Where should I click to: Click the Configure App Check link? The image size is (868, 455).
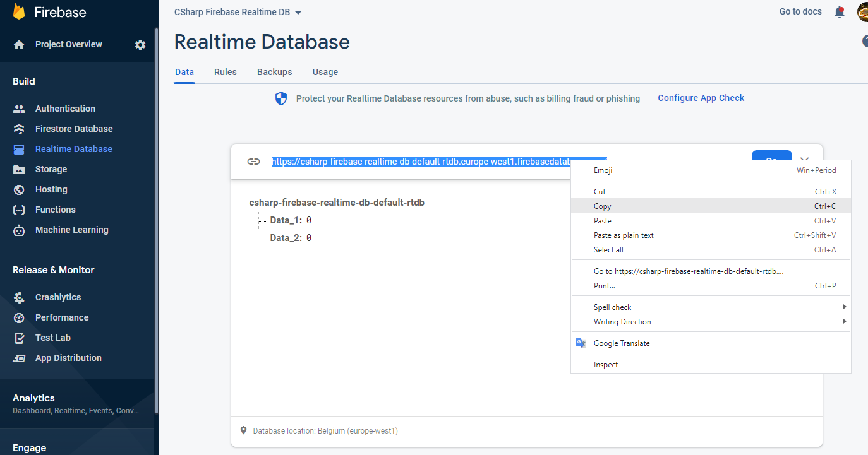(701, 98)
